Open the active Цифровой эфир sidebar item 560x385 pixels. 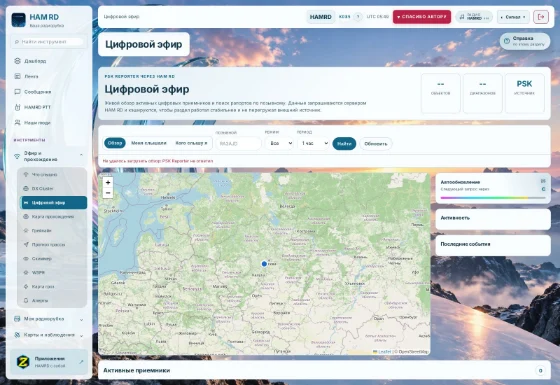[53, 202]
